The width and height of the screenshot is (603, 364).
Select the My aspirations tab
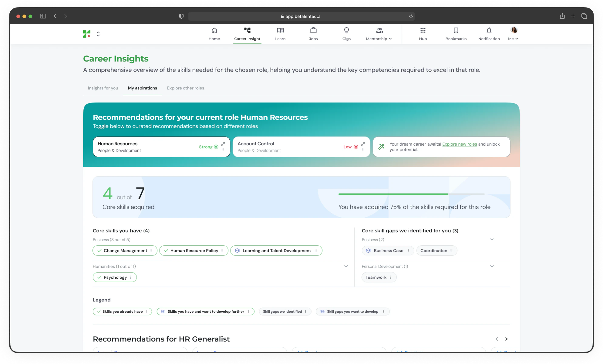143,88
